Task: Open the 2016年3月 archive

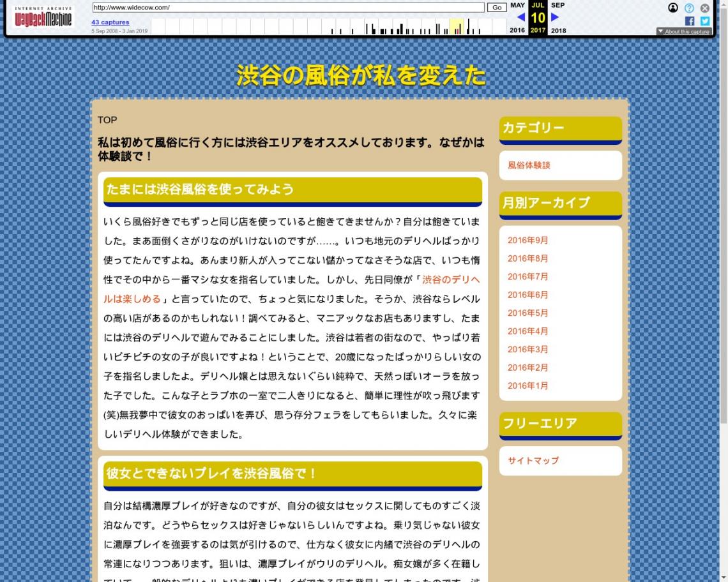Action: [528, 350]
